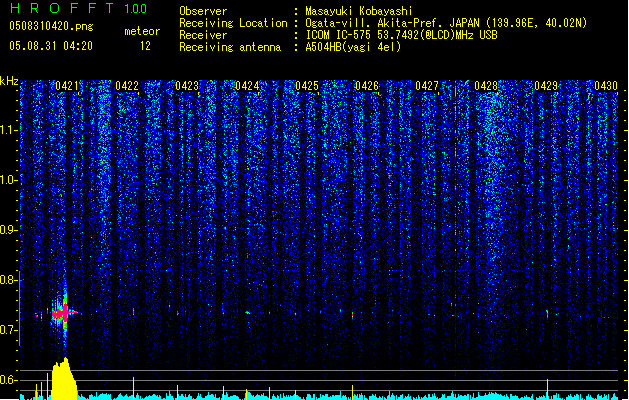The width and height of the screenshot is (629, 400).
Task: Click the 1.1 kHz axis label
Action: [x=7, y=130]
